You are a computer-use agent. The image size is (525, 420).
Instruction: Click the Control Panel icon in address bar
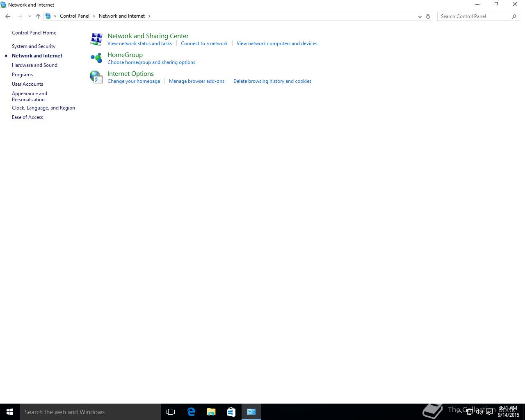(x=48, y=16)
